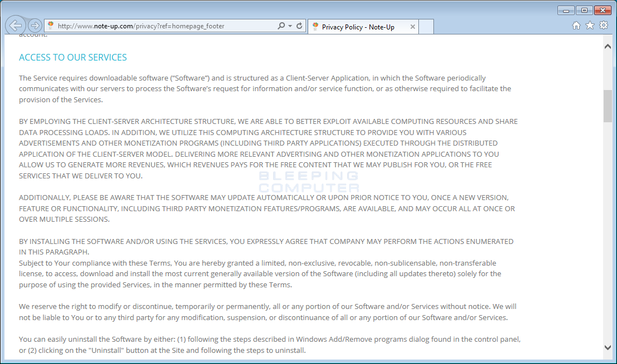
Task: Click the scrollbar down arrow
Action: [608, 347]
